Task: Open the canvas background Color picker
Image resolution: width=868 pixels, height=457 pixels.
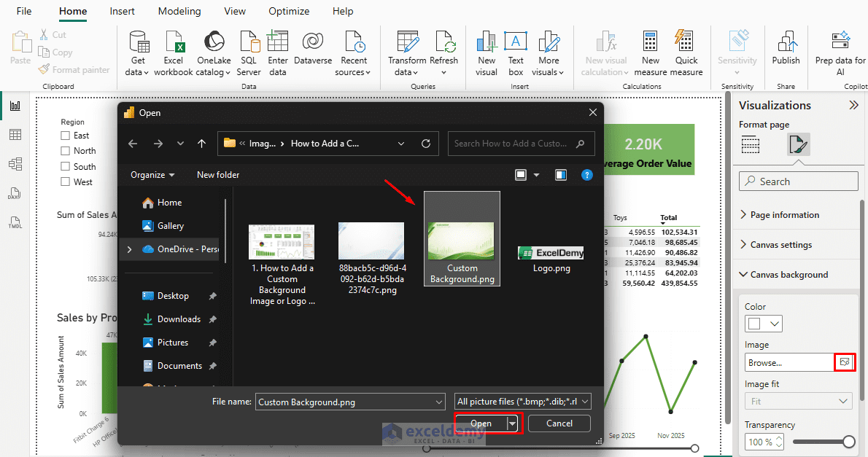Action: pos(764,324)
